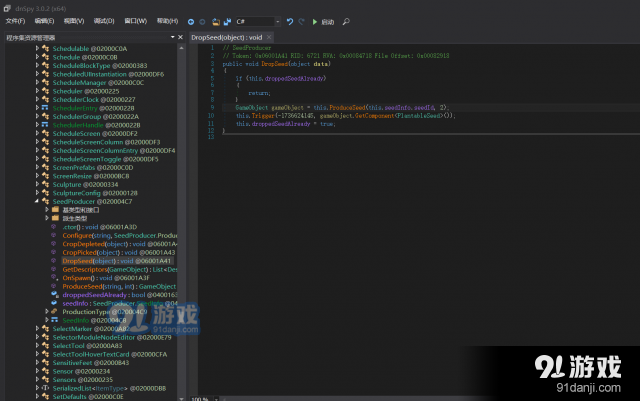Image resolution: width=640 pixels, height=401 pixels.
Task: Click the droppedSeedAlready field icon
Action: (54, 294)
